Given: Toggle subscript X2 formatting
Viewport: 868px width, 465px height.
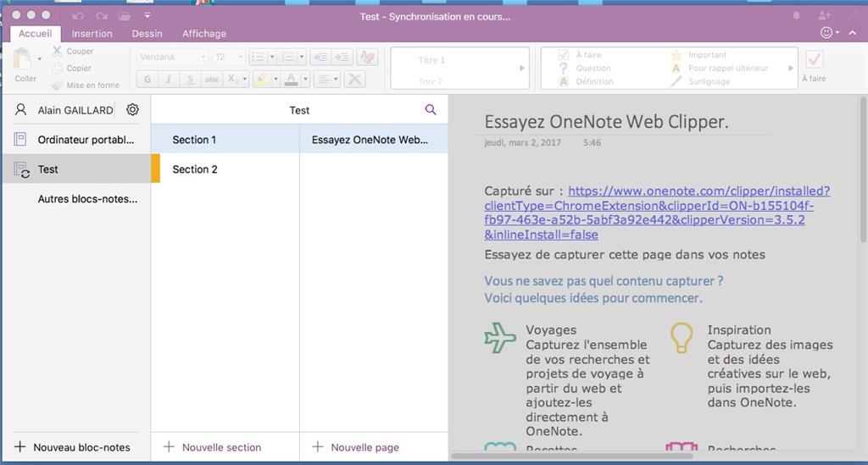Looking at the screenshot, I should coord(232,80).
